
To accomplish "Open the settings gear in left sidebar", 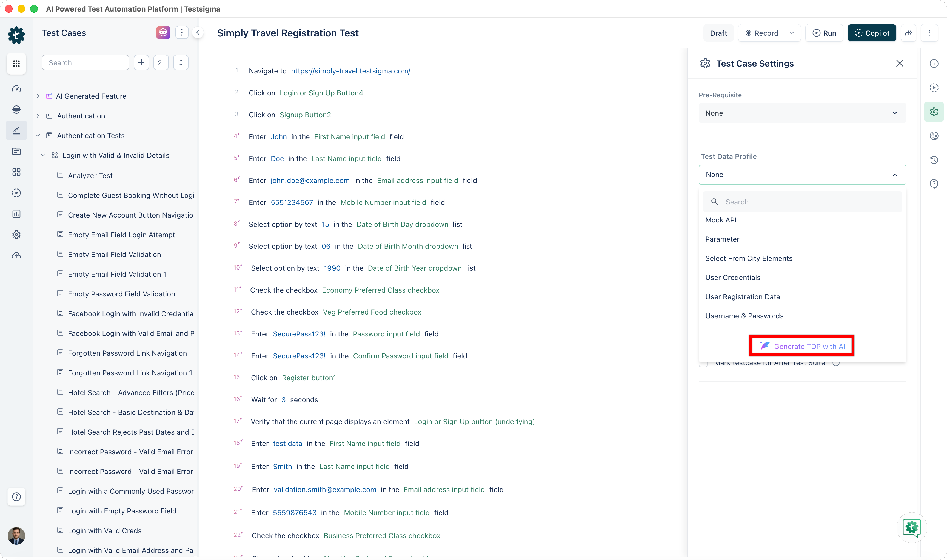I will 16,234.
